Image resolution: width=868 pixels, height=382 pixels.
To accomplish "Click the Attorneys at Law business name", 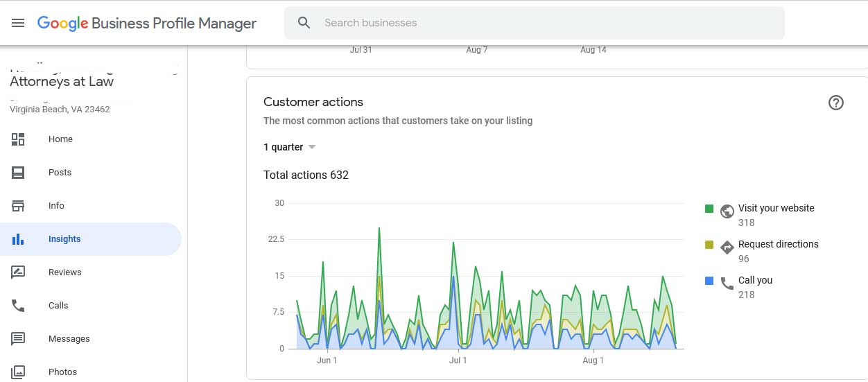I will click(x=62, y=82).
